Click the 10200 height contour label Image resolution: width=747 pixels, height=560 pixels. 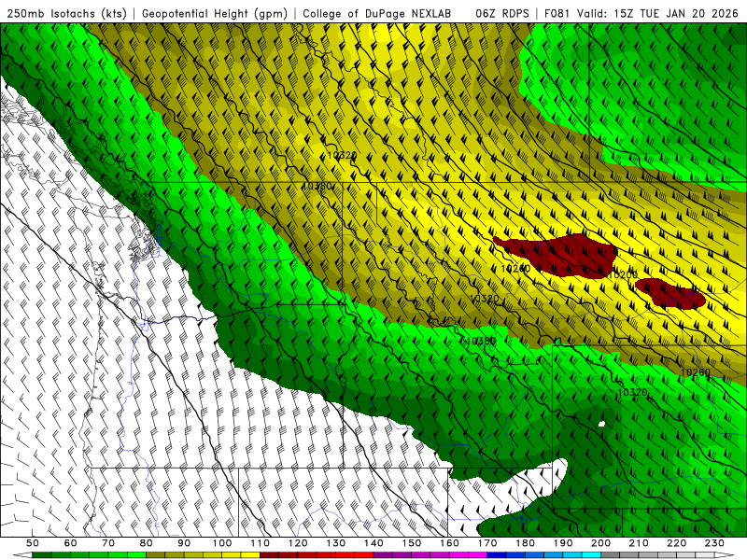coord(623,274)
